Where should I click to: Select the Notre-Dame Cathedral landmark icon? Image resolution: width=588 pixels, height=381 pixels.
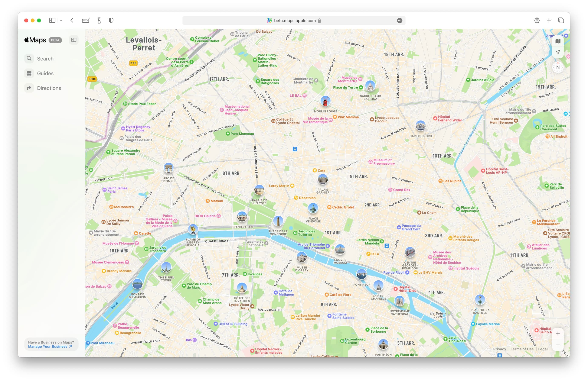point(399,301)
